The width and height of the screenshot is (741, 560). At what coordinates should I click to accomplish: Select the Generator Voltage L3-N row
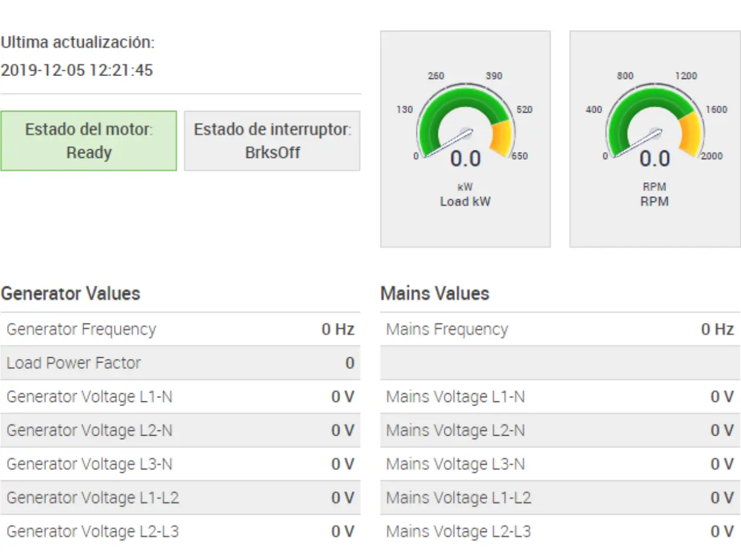(180, 464)
